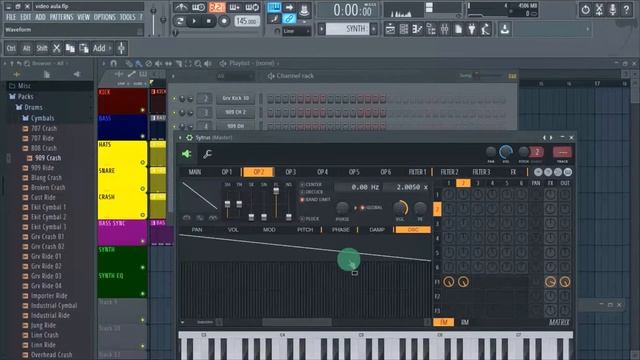Stop playback with the stop button

(209, 21)
